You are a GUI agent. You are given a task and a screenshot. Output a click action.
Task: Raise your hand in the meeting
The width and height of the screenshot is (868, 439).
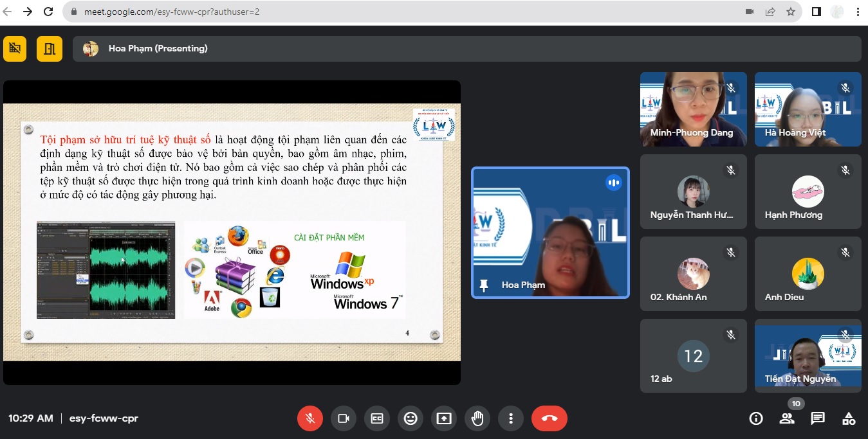tap(477, 418)
